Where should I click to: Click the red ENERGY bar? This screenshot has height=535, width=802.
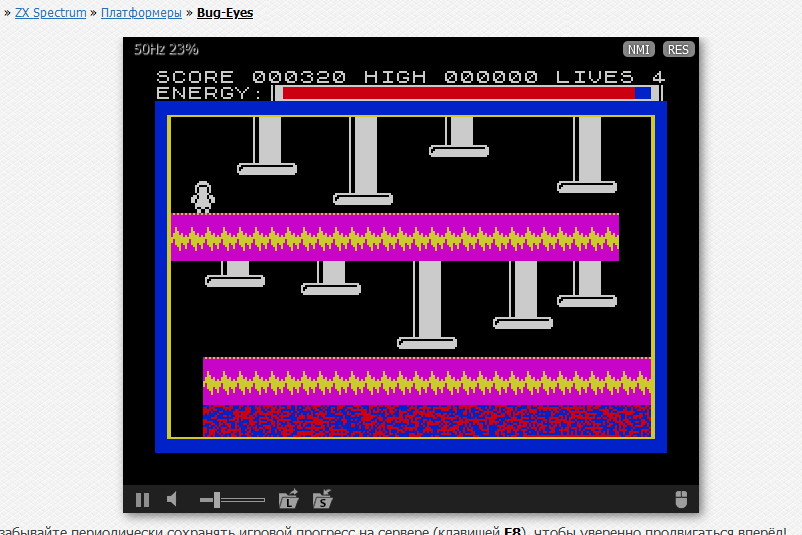(x=458, y=93)
